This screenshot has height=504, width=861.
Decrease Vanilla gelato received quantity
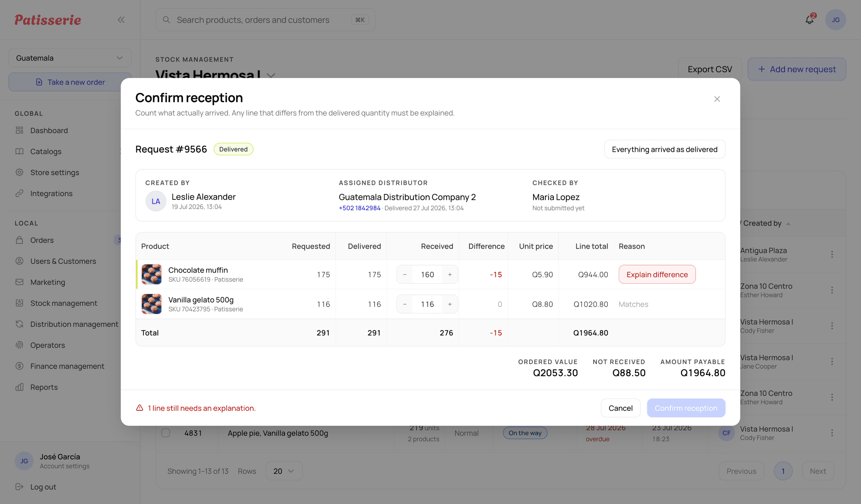point(405,304)
